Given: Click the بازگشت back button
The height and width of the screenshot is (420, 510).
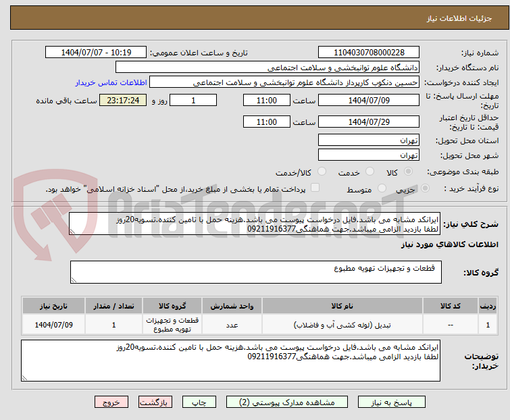Looking at the screenshot, I should [155, 402].
